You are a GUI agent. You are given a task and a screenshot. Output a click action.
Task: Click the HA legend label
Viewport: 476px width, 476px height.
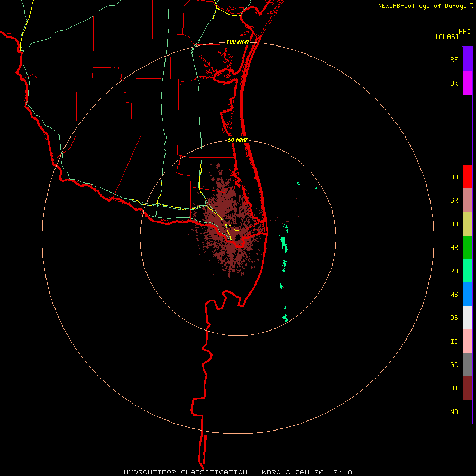[454, 177]
